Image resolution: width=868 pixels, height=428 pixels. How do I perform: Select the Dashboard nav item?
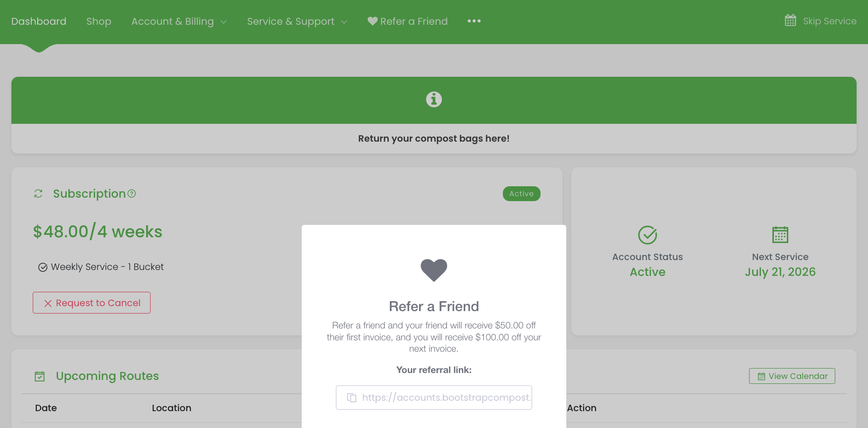click(x=39, y=21)
